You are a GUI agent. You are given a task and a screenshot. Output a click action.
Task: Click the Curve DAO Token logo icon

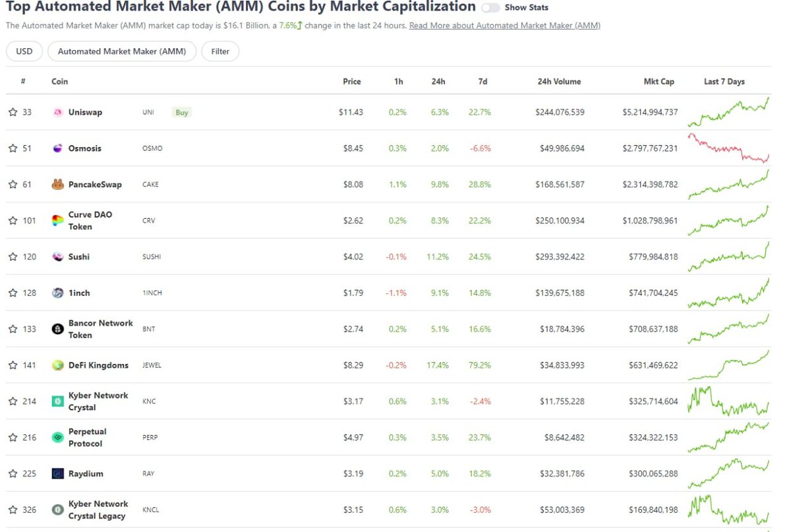tap(58, 221)
